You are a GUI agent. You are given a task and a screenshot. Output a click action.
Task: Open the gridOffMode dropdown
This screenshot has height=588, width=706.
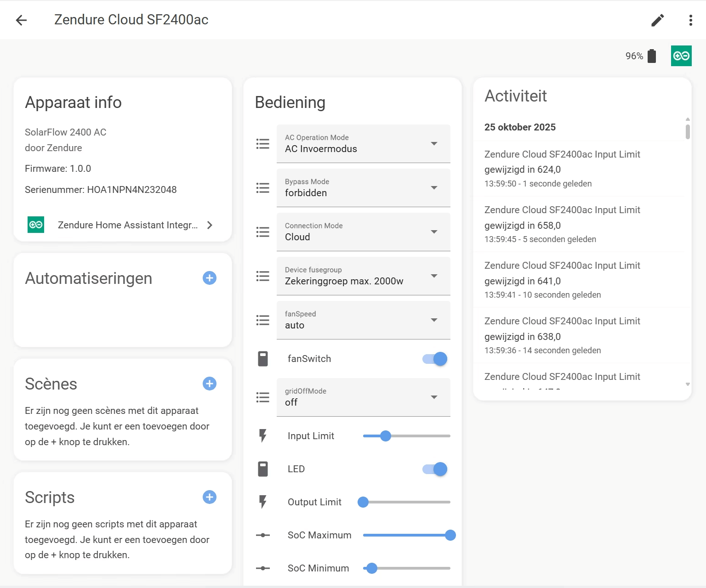(x=433, y=397)
